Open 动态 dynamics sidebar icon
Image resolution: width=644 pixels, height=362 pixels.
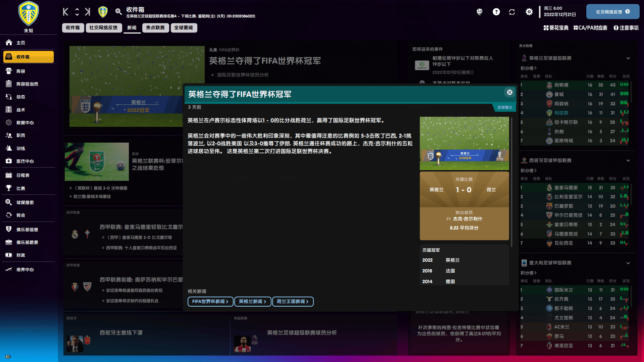[9, 97]
